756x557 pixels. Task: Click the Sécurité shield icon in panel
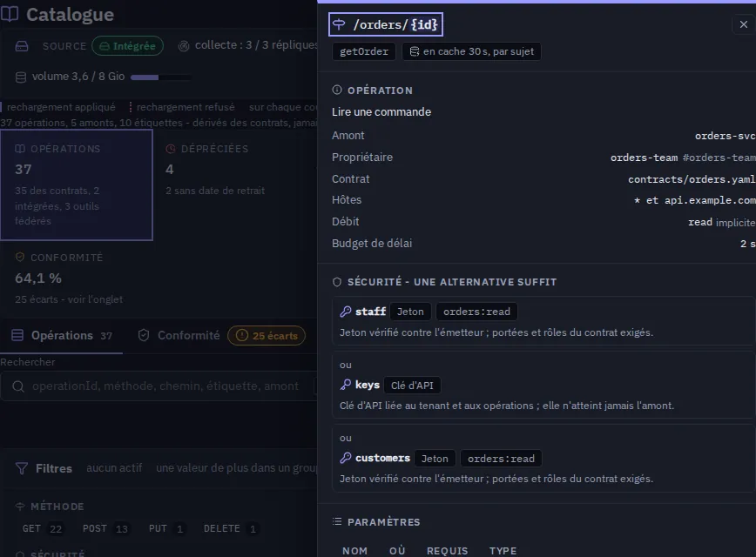tap(337, 282)
